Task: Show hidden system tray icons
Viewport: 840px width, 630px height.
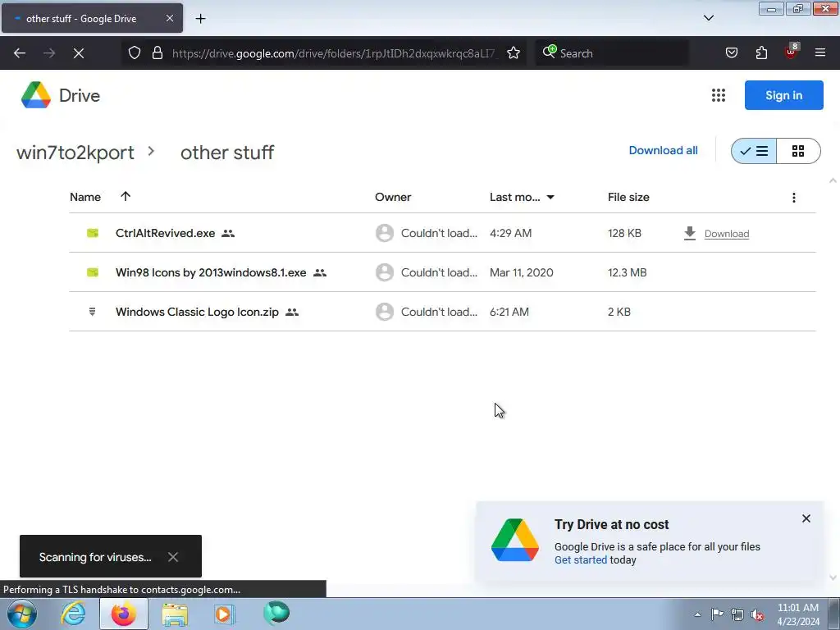Action: click(697, 614)
